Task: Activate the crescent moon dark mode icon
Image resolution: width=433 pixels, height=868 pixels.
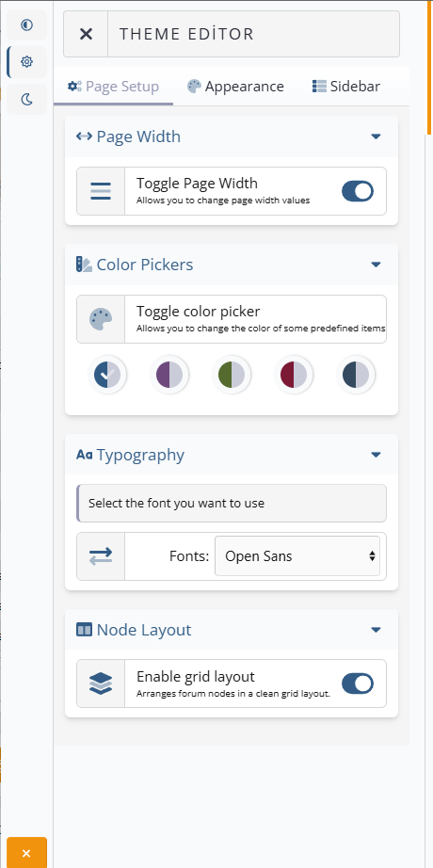Action: pos(26,99)
